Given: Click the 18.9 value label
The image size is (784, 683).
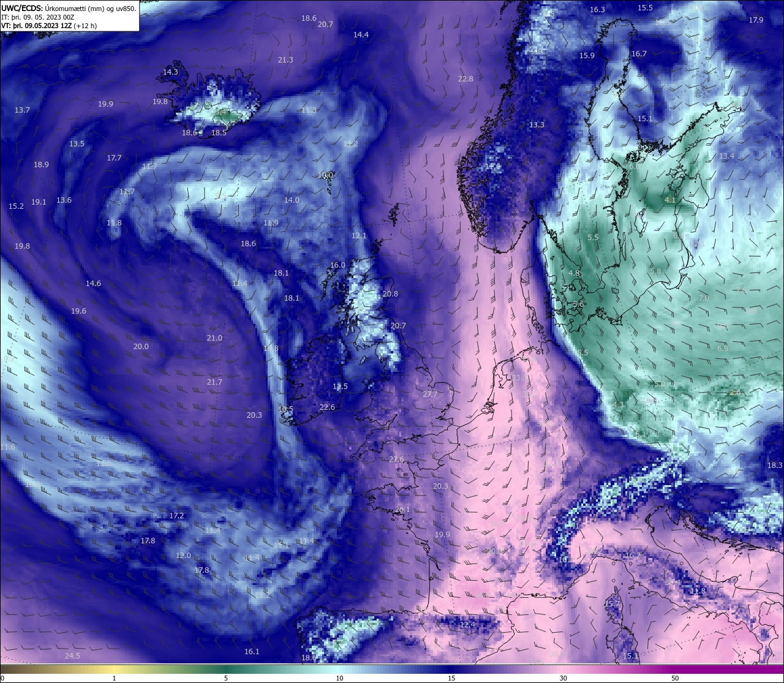Looking at the screenshot, I should click(41, 165).
